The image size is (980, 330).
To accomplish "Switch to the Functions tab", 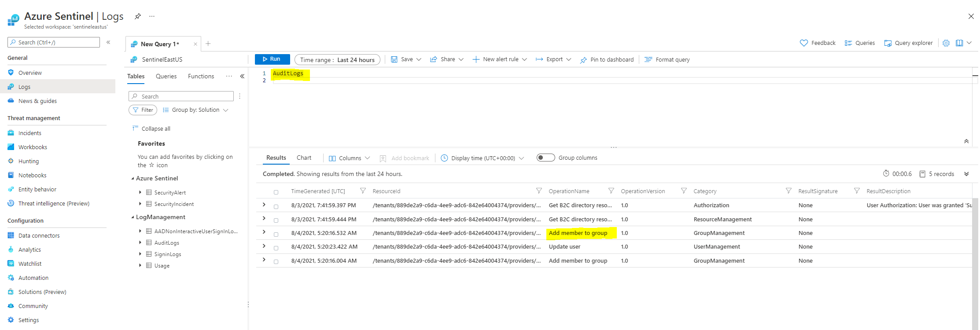I will pyautogui.click(x=201, y=77).
